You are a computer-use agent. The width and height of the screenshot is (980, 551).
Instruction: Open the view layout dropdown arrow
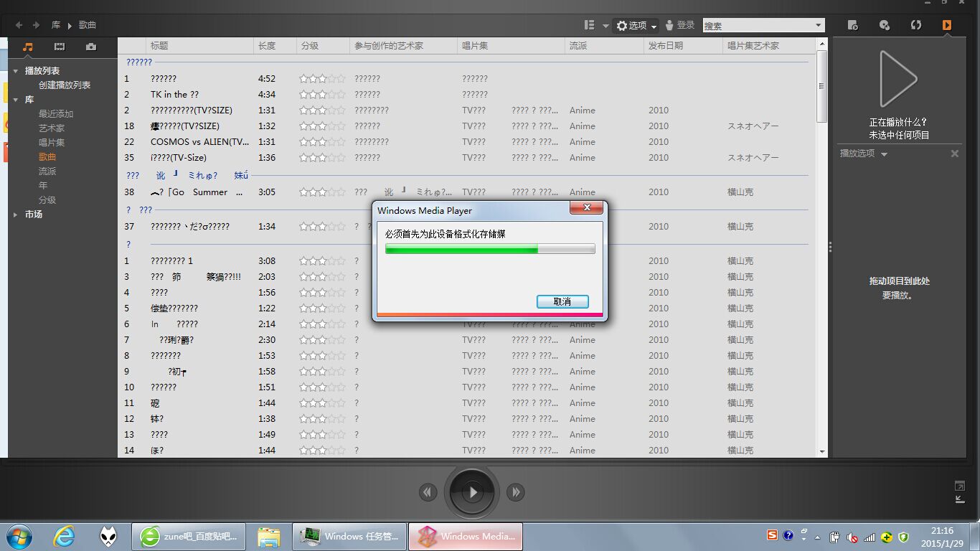pyautogui.click(x=606, y=26)
